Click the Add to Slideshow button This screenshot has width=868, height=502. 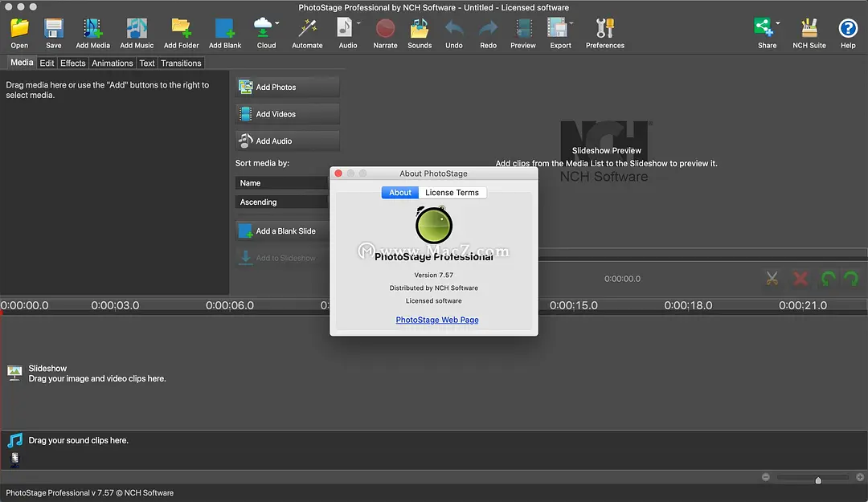pyautogui.click(x=282, y=258)
